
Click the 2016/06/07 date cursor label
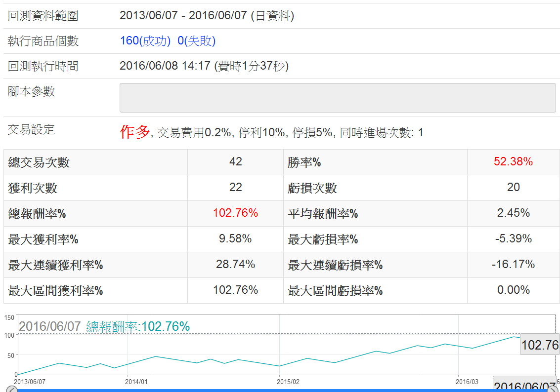(524, 386)
